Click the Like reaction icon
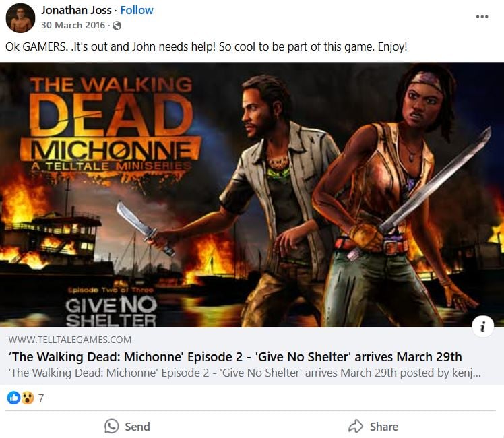The height and width of the screenshot is (438, 504). [x=13, y=398]
